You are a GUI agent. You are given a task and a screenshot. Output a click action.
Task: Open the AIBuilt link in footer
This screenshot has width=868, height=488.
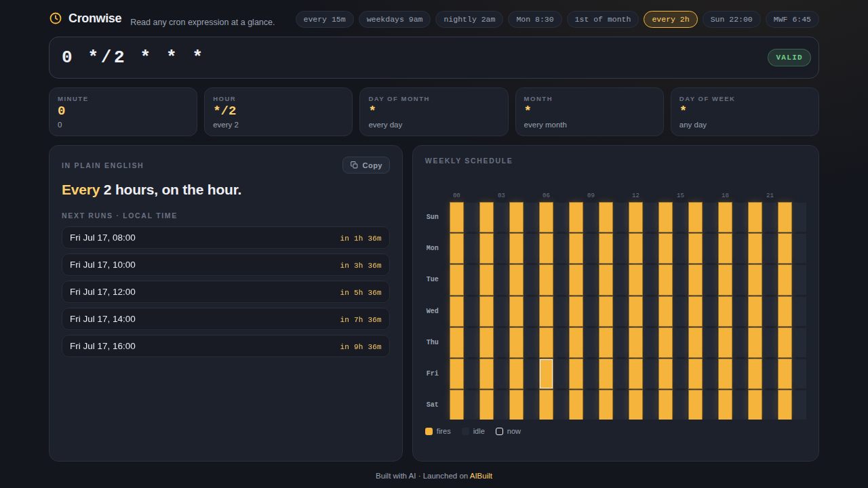coord(481,476)
